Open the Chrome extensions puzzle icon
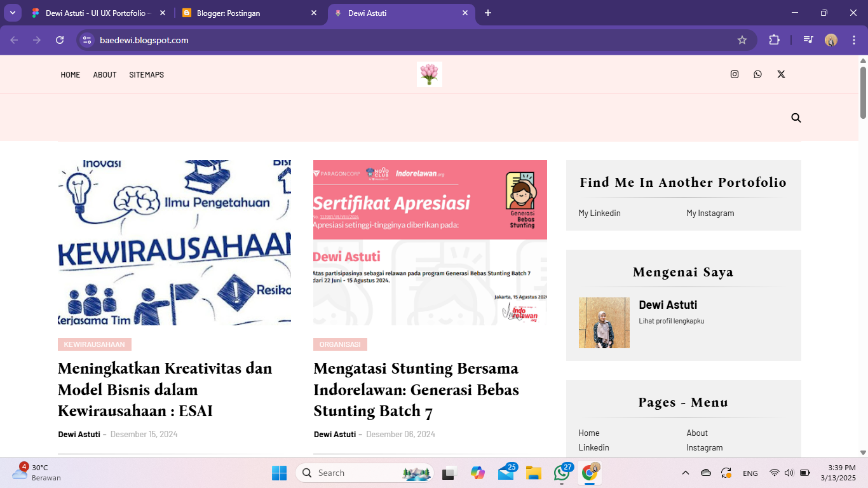The image size is (868, 488). tap(774, 40)
